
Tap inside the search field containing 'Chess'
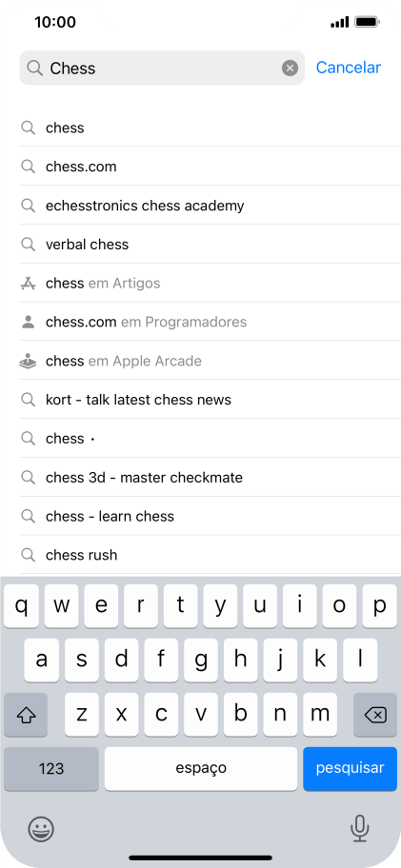pos(162,69)
